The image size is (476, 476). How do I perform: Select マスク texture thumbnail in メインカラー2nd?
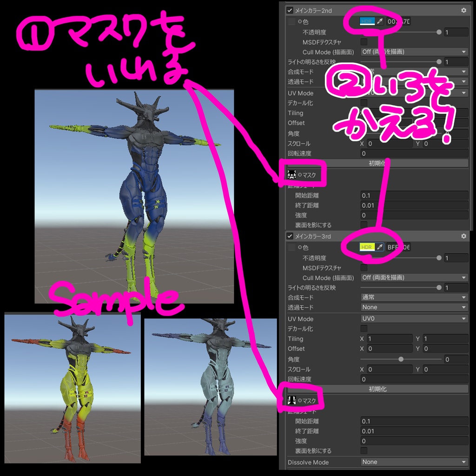[291, 175]
